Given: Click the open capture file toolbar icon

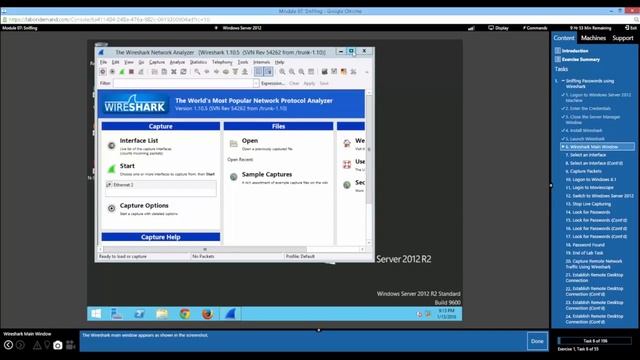Looking at the screenshot, I should point(155,72).
